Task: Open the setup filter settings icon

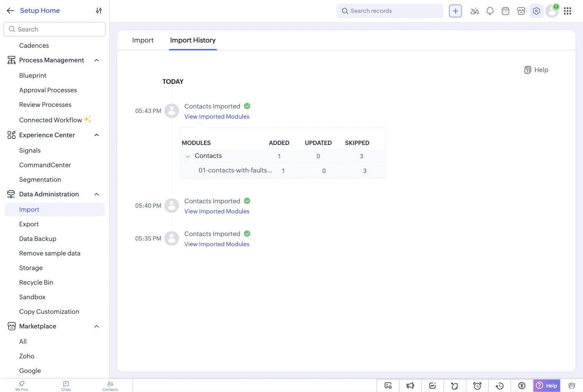Action: 99,11
